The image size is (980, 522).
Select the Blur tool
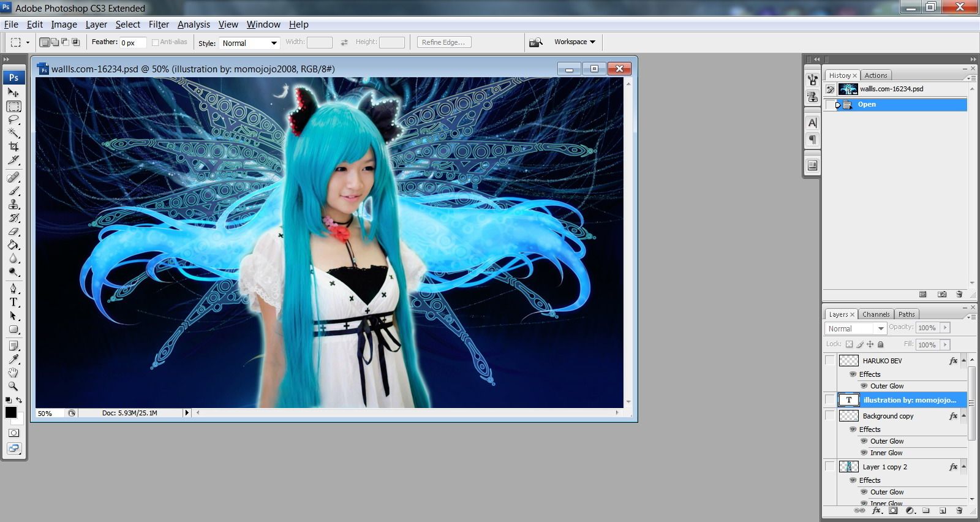click(13, 259)
